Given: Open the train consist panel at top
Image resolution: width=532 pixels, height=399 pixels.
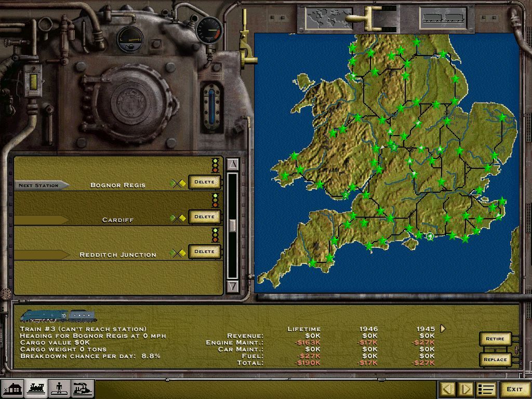Looking at the screenshot, I should pyautogui.click(x=444, y=17).
